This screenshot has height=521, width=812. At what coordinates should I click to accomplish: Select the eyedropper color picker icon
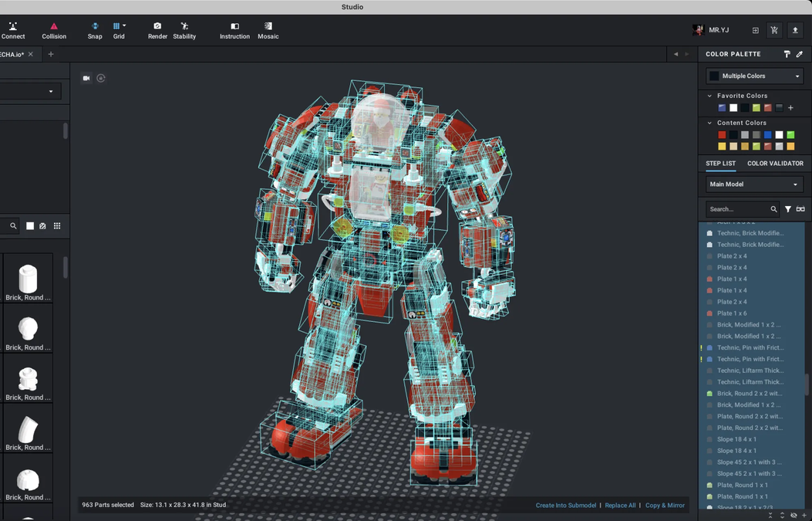800,54
